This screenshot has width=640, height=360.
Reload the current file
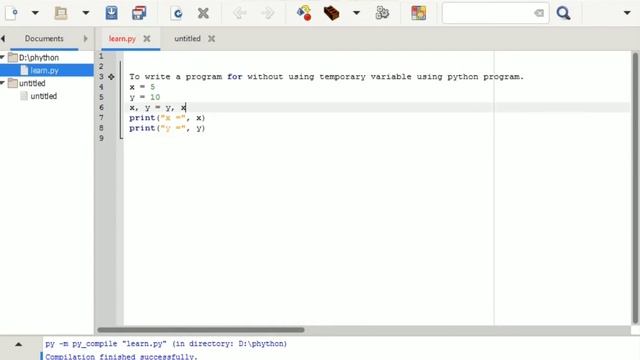(x=177, y=13)
